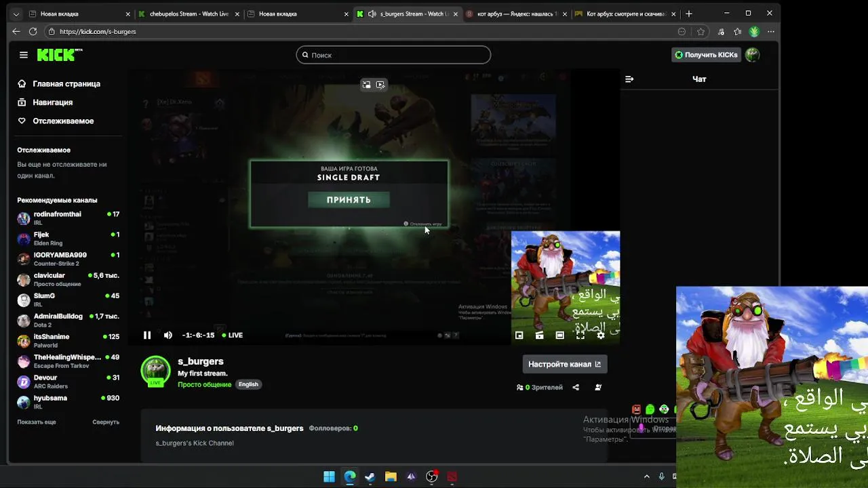Open OBS Studio from the taskbar
868x488 pixels.
coord(431,476)
